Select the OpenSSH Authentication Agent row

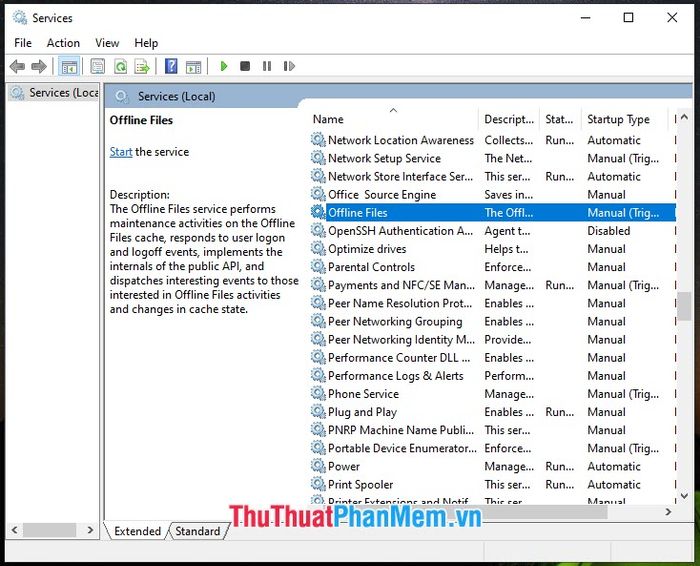(x=493, y=231)
